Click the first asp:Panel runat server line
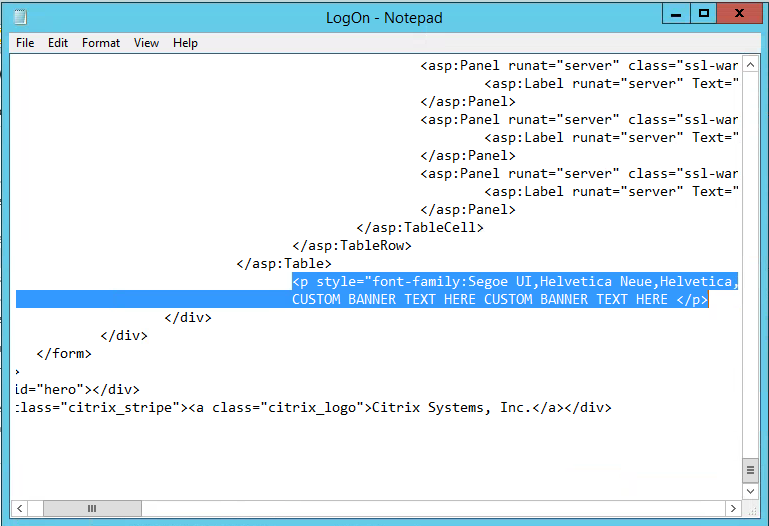 579,66
